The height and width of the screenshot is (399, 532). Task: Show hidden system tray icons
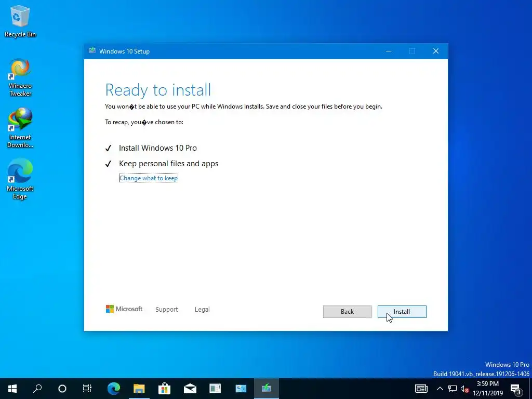[440, 389]
